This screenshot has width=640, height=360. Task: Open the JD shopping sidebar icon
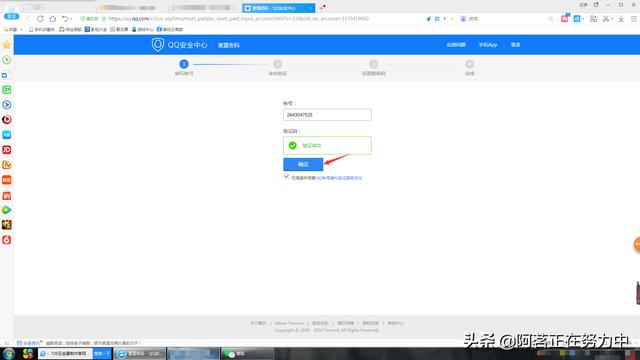click(x=7, y=150)
